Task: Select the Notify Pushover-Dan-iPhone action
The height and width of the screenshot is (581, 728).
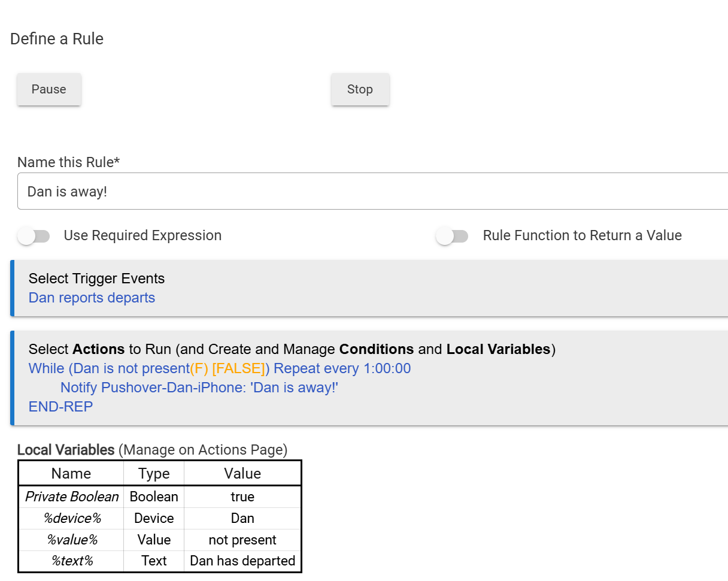Action: coord(199,388)
